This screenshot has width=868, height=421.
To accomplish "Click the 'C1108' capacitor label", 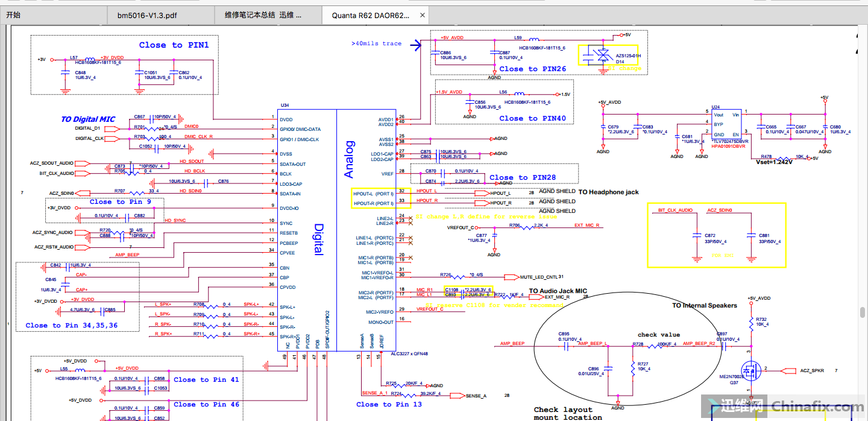I will coord(452,290).
